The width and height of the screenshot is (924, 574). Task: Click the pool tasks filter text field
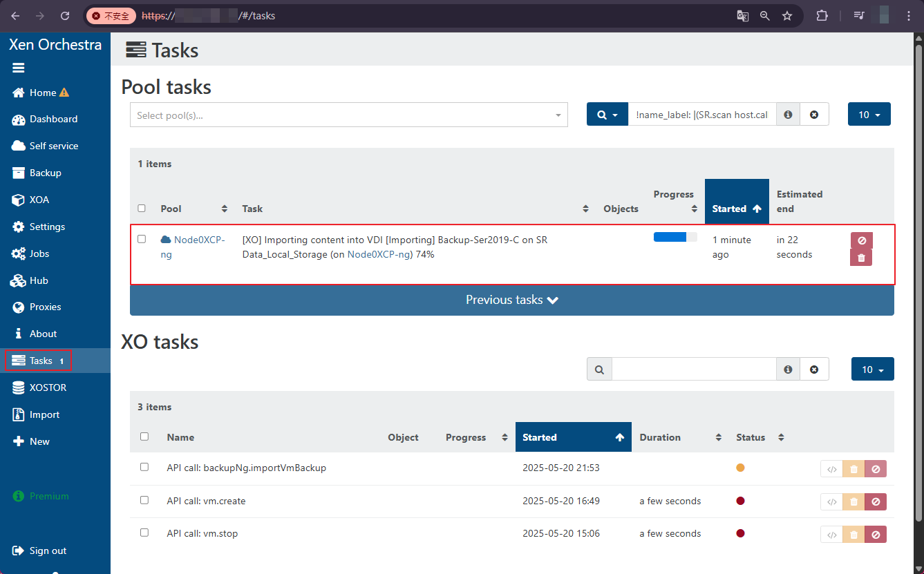pos(701,115)
